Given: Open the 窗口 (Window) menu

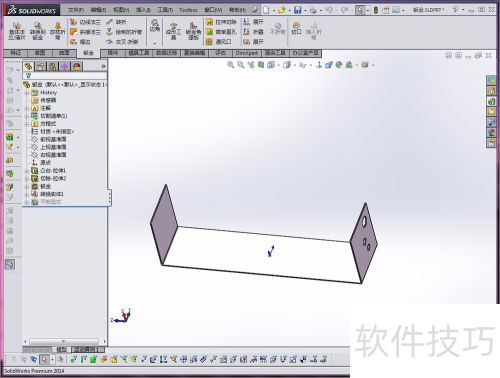Looking at the screenshot, I should click(213, 10).
